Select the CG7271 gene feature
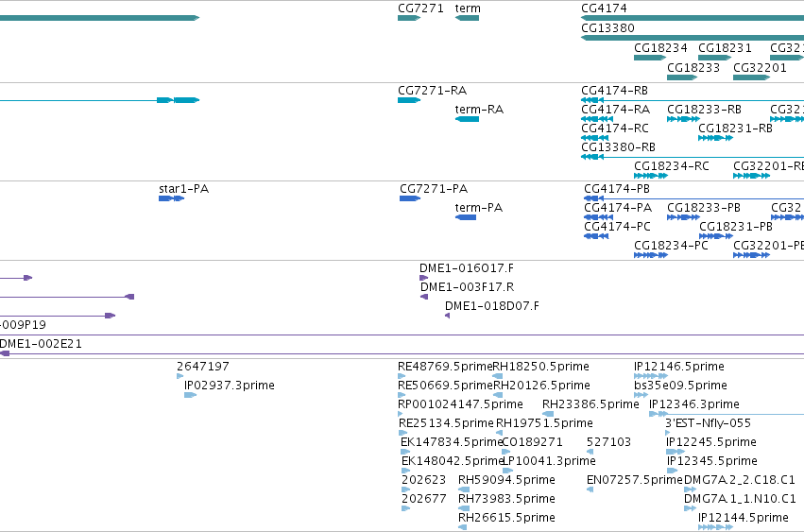This screenshot has height=532, width=804. pos(409,18)
